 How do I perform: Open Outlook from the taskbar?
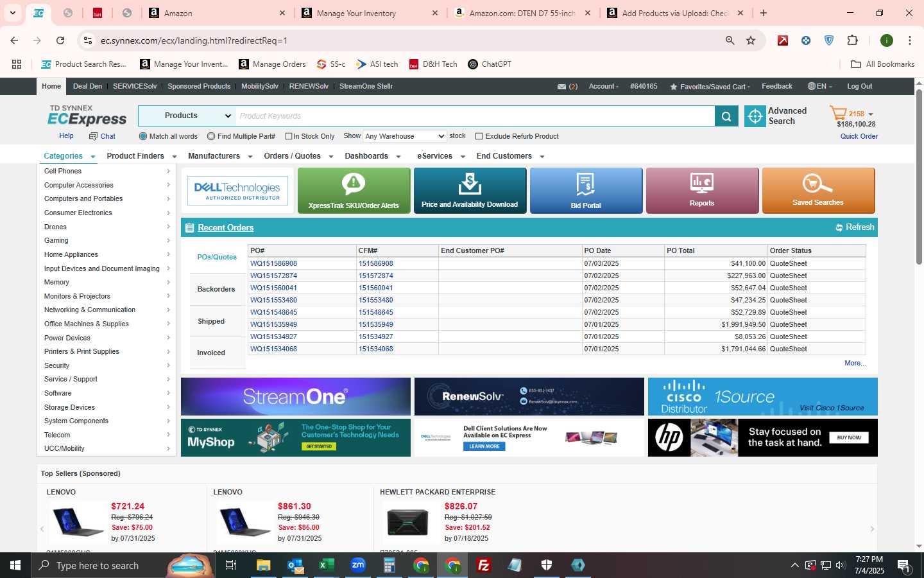(295, 565)
